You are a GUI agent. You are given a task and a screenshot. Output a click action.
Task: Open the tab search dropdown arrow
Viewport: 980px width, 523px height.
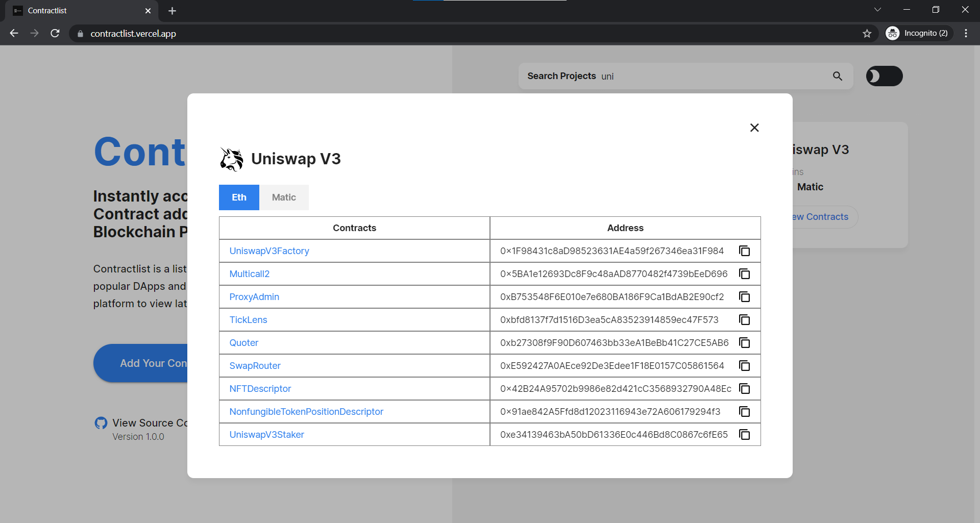pyautogui.click(x=877, y=10)
